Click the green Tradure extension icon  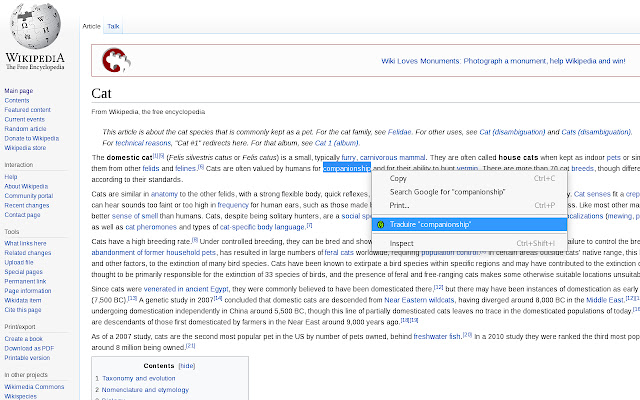point(380,224)
